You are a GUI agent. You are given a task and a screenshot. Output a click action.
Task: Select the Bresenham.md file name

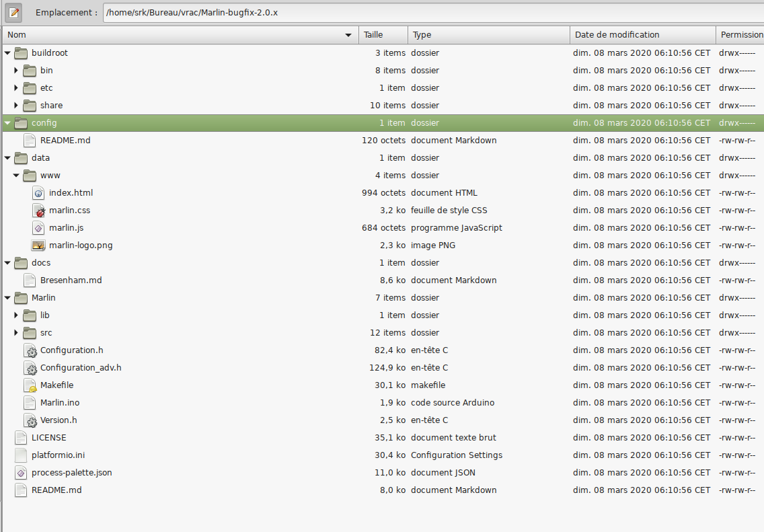[71, 280]
